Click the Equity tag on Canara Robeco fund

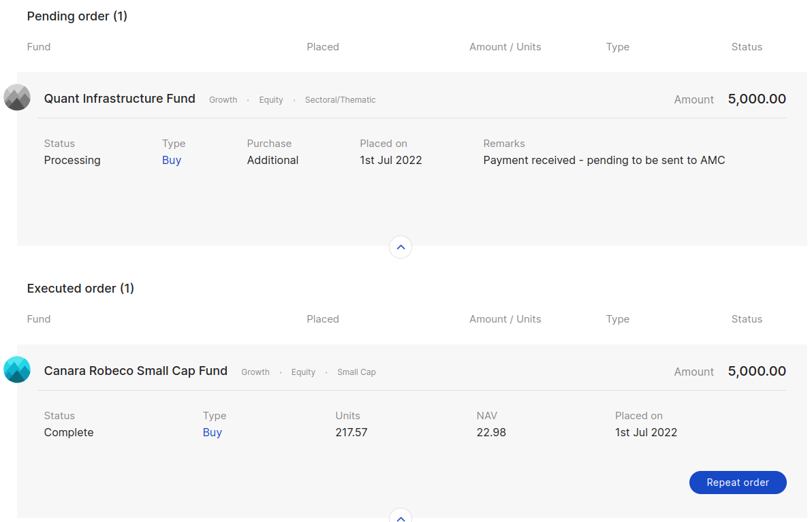(x=303, y=372)
